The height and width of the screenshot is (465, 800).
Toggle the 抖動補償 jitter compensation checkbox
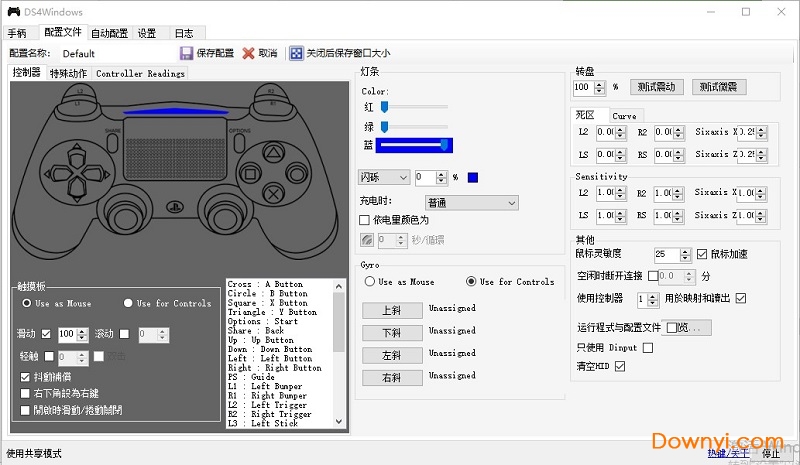pyautogui.click(x=25, y=377)
